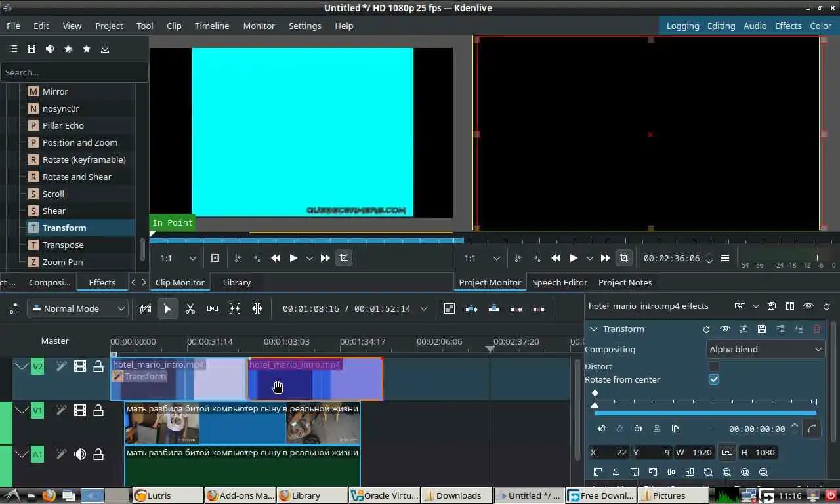Select the Ripple tool
This screenshot has width=840, height=504.
tap(257, 308)
